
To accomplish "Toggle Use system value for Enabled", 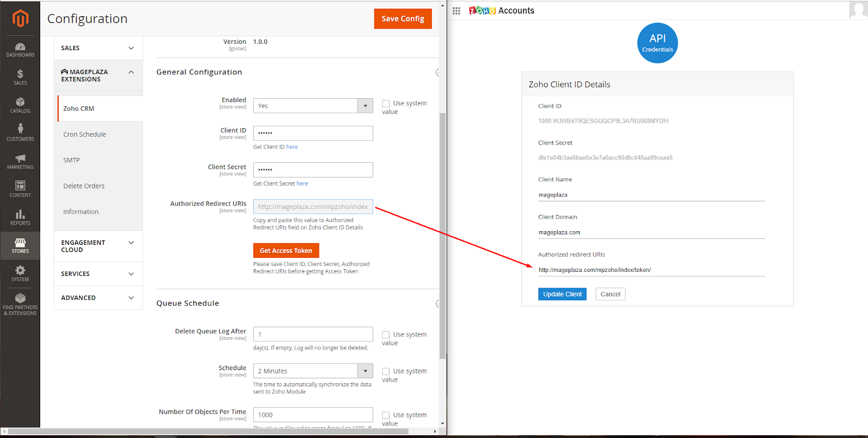I will pyautogui.click(x=386, y=104).
